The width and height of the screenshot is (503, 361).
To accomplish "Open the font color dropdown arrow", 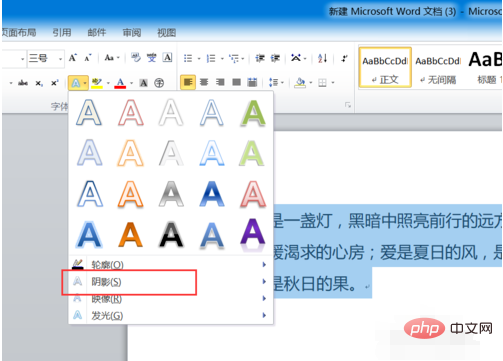I will click(x=131, y=83).
